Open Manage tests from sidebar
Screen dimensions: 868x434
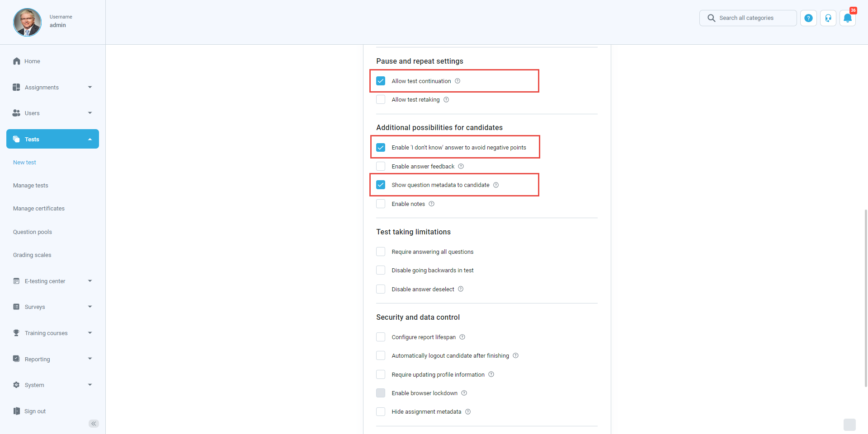coord(30,186)
